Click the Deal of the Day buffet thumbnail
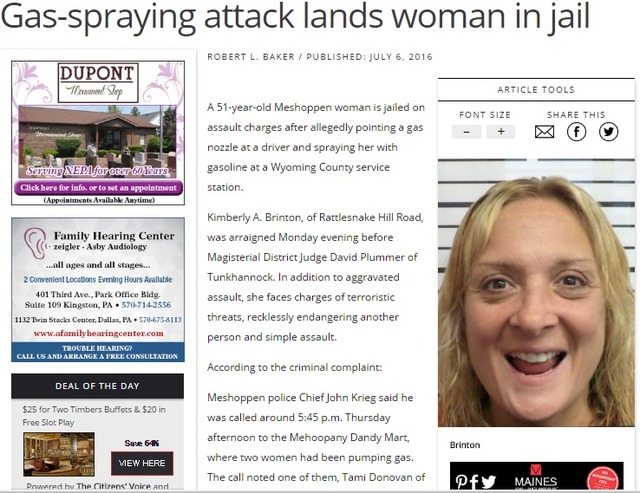 click(x=59, y=454)
